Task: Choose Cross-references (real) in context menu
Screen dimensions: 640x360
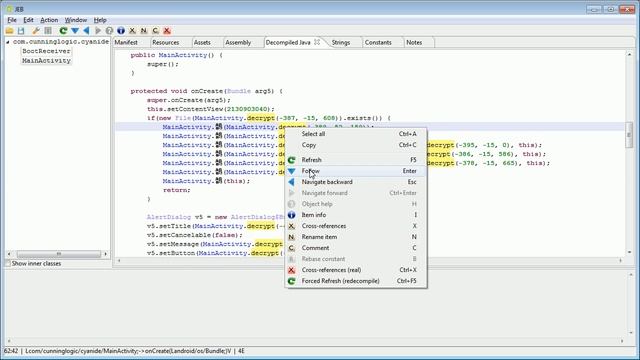Action: [356, 270]
